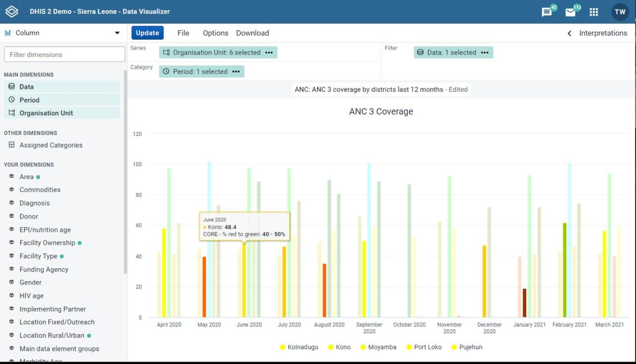Click the Update button

pyautogui.click(x=147, y=32)
